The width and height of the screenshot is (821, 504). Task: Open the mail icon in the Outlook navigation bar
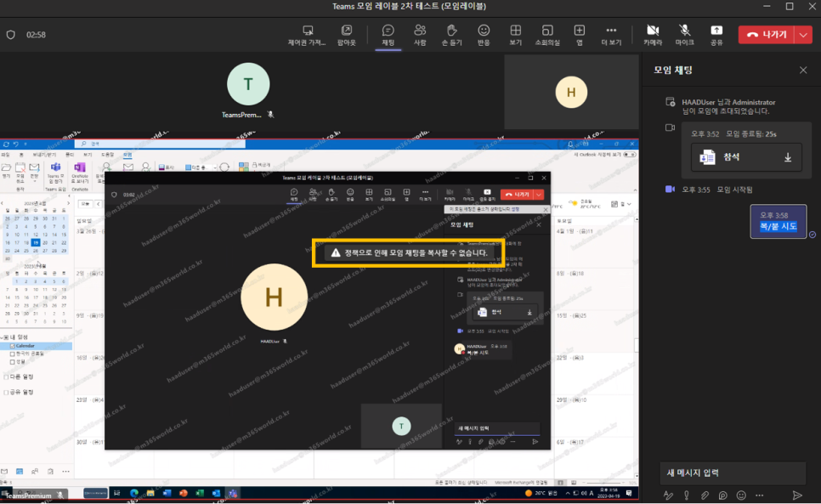[x=4, y=472]
